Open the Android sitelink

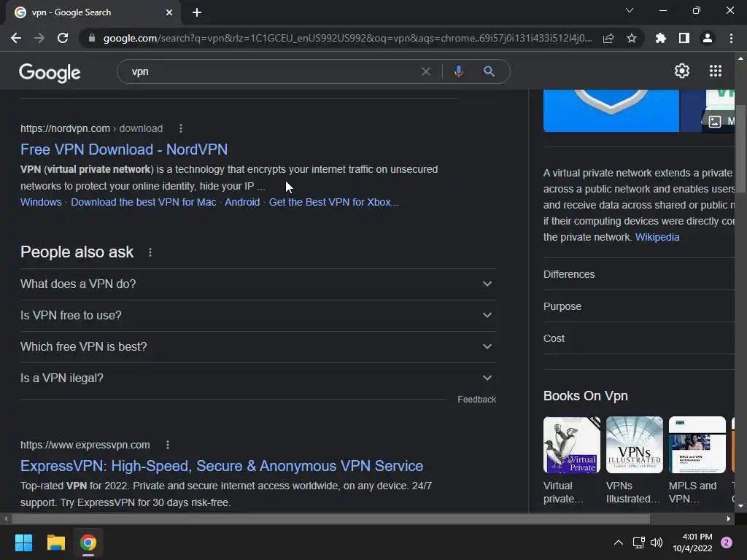pos(242,203)
